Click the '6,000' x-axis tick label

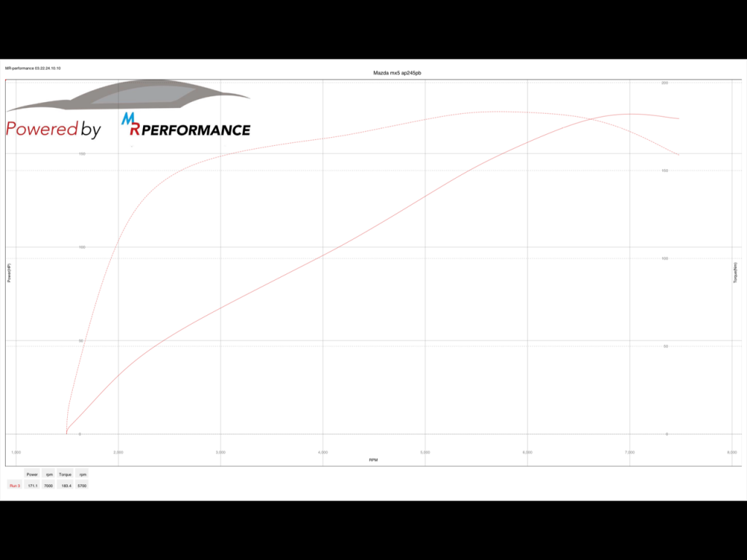pos(527,452)
